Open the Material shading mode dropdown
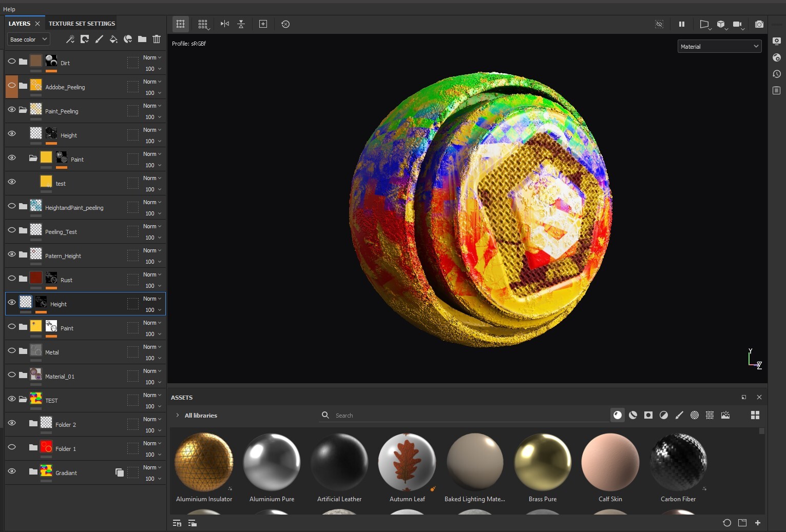The width and height of the screenshot is (786, 532). 719,46
